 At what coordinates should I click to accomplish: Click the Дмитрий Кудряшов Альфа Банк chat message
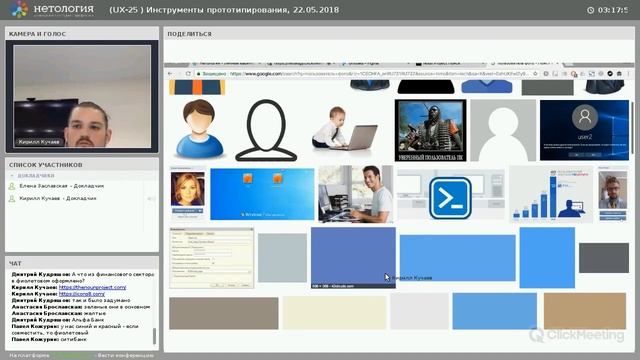tap(58, 320)
